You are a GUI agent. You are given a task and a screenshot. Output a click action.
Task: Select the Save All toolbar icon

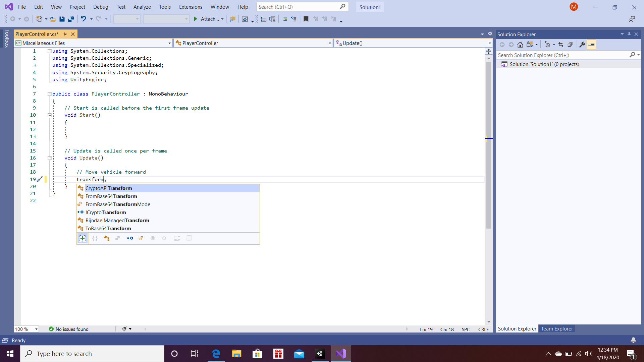point(71,19)
